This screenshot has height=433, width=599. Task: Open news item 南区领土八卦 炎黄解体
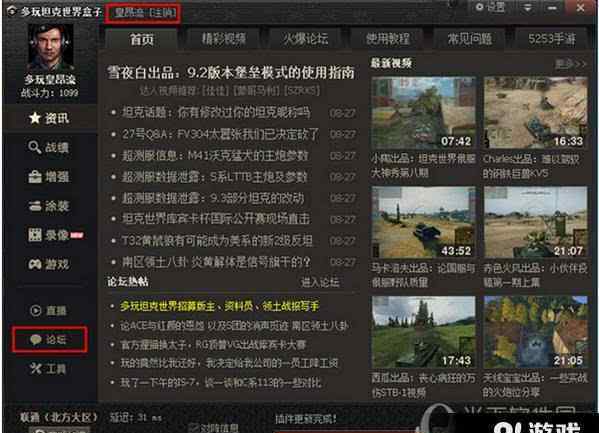[216, 262]
